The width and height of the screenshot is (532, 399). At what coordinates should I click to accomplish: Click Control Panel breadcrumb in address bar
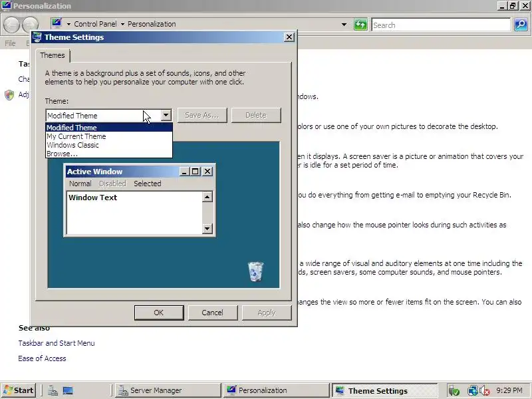coord(95,24)
